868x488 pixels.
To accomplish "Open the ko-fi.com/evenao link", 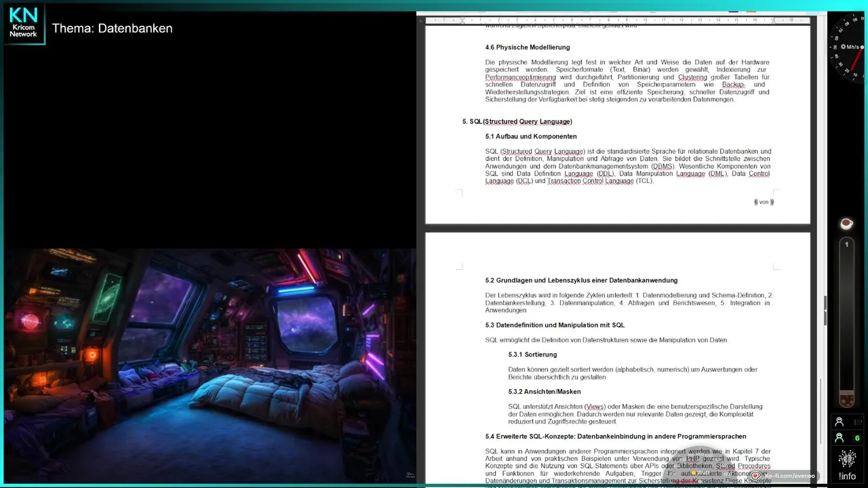I will tap(789, 476).
